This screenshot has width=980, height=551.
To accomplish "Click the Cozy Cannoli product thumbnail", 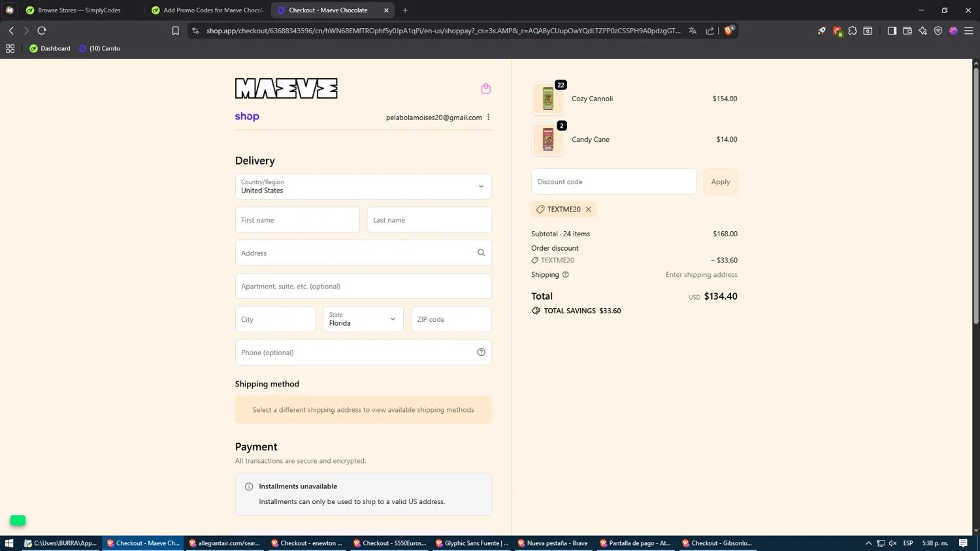I will coord(548,99).
